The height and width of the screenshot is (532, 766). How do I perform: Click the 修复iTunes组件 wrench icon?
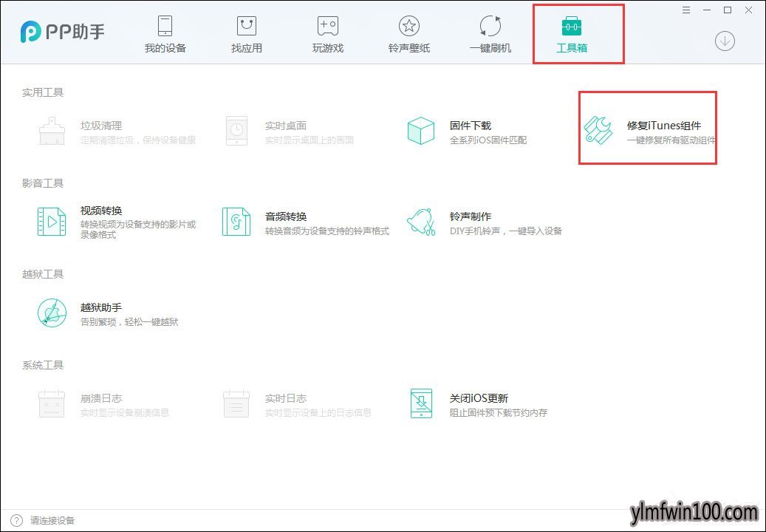(x=598, y=131)
